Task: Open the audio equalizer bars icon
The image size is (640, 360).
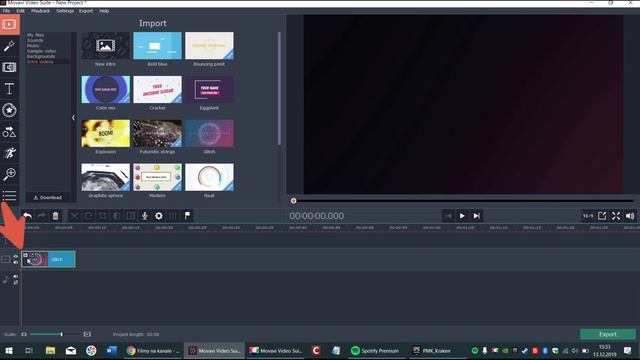Action: click(x=173, y=216)
